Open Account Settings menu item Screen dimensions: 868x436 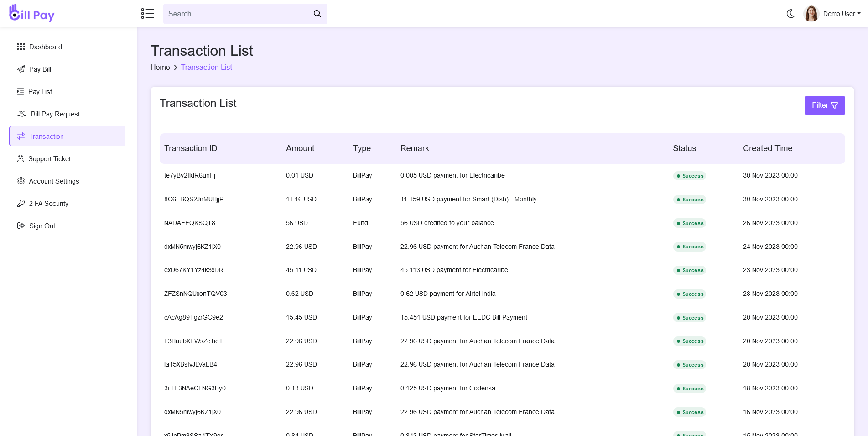pos(68,181)
